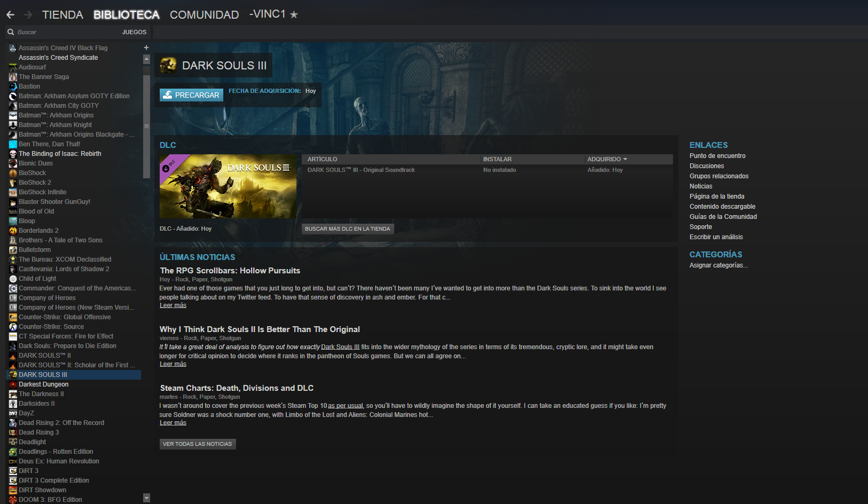The height and width of the screenshot is (504, 868).
Task: Go forward with the right arrow
Action: 28,15
